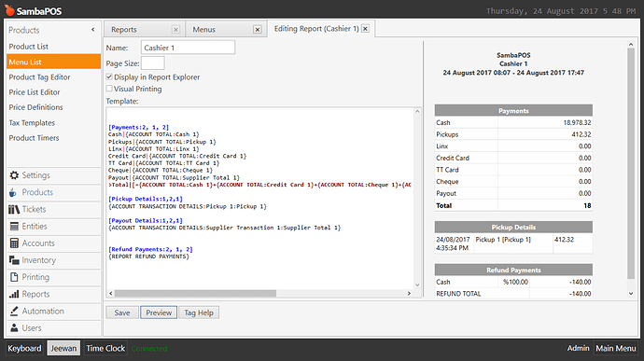Click the Main Menu button
Screen dimensions: 644x361
[616, 348]
